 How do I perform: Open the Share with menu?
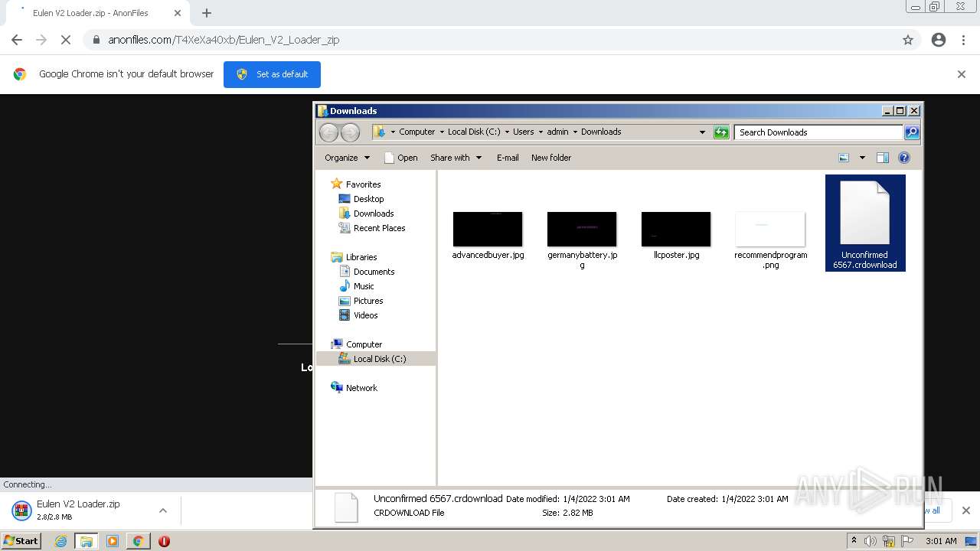456,158
